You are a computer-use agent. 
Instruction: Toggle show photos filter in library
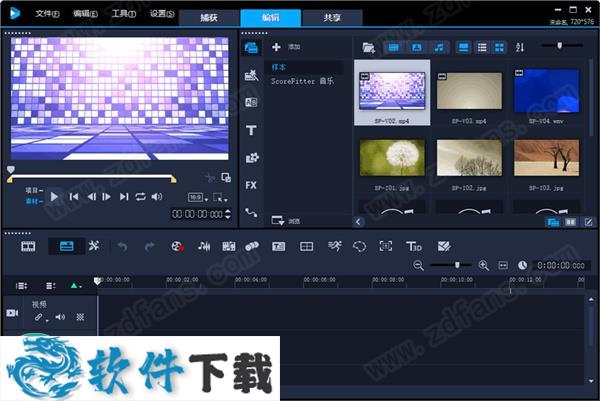[x=416, y=47]
